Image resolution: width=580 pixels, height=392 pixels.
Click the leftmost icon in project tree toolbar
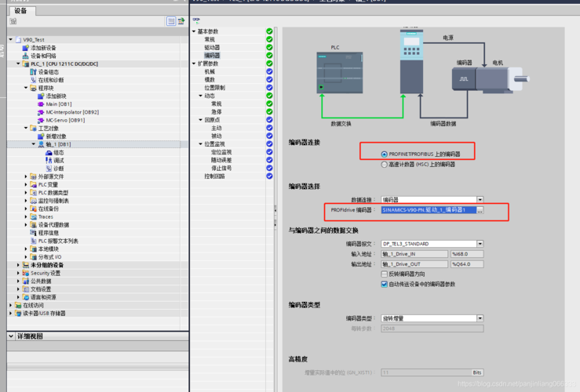click(13, 21)
